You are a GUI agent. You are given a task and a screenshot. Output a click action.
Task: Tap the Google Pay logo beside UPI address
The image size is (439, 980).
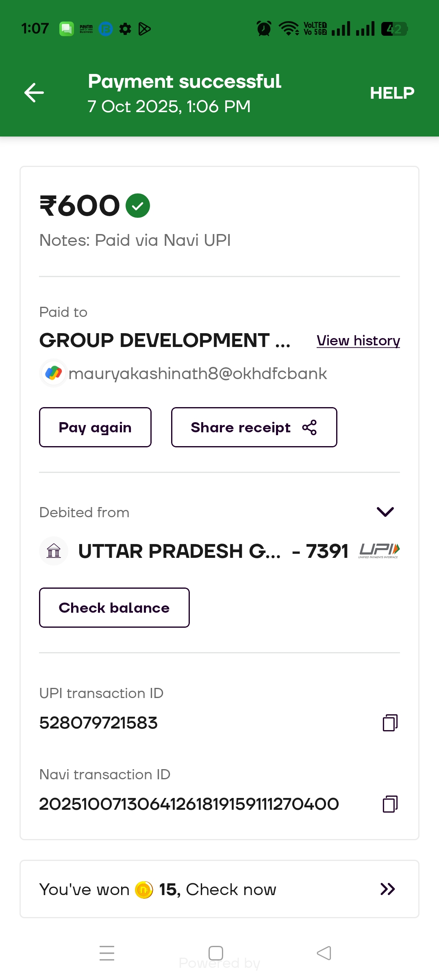pos(54,373)
